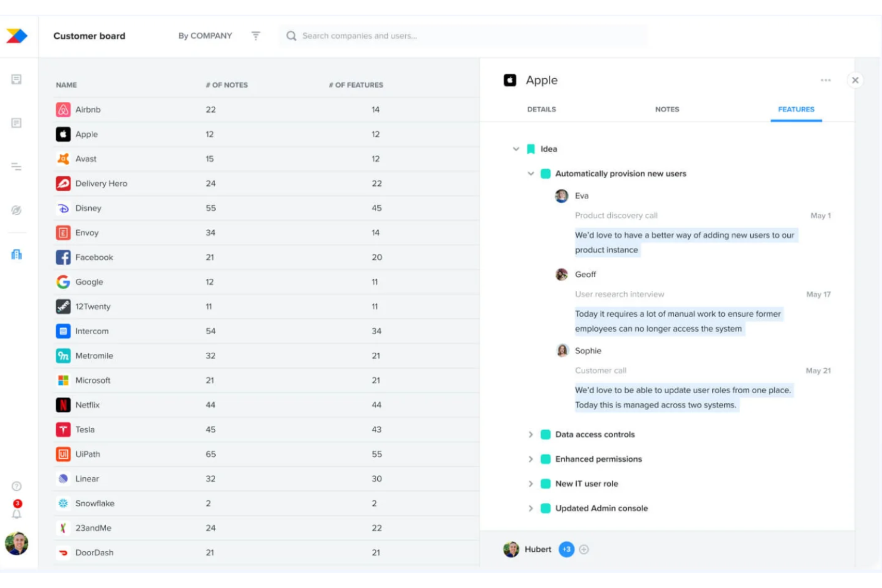Select the FEATURES tab
This screenshot has height=588, width=882.
[x=796, y=110]
